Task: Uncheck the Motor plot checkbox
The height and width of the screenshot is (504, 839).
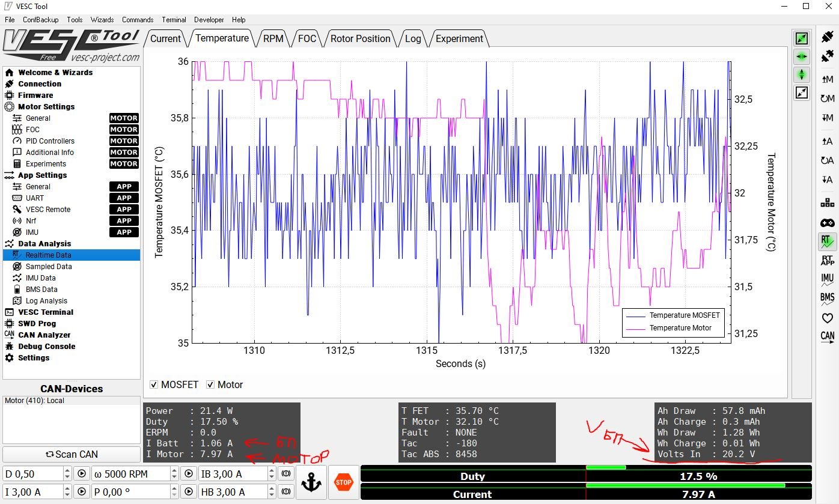Action: (210, 384)
